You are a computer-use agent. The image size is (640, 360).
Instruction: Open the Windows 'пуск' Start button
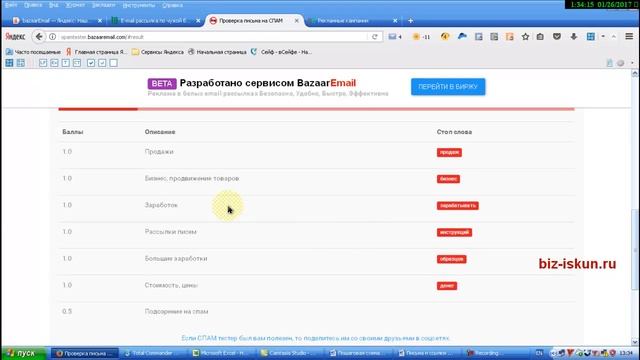[24, 353]
